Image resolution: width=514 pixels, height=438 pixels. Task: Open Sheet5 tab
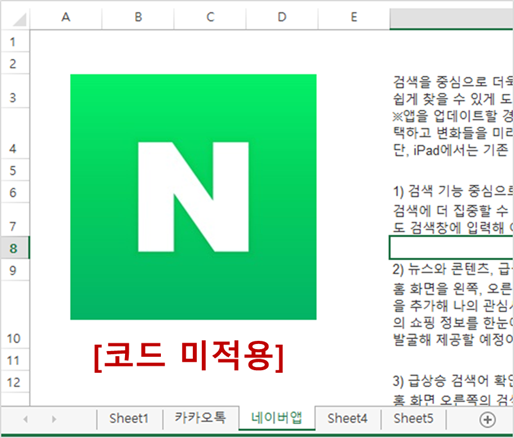coord(413,418)
